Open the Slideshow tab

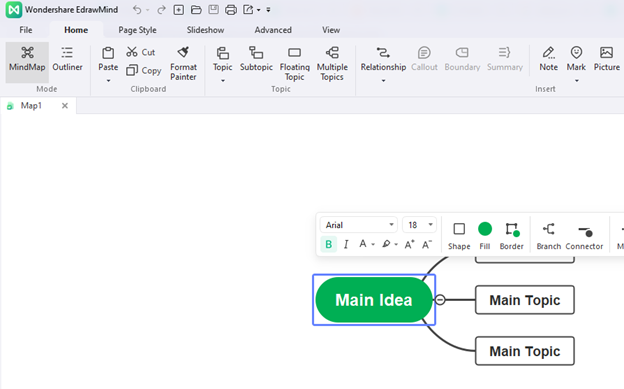point(205,30)
